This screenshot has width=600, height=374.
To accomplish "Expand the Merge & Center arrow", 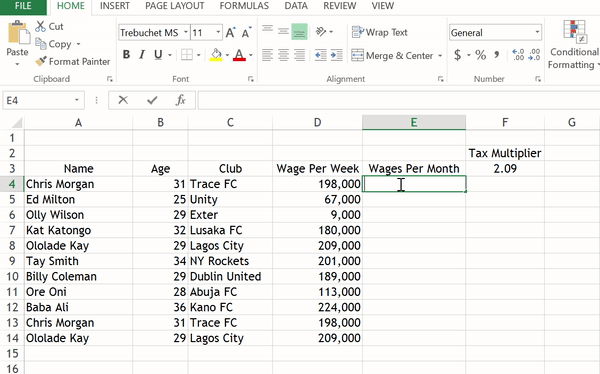I will point(440,56).
